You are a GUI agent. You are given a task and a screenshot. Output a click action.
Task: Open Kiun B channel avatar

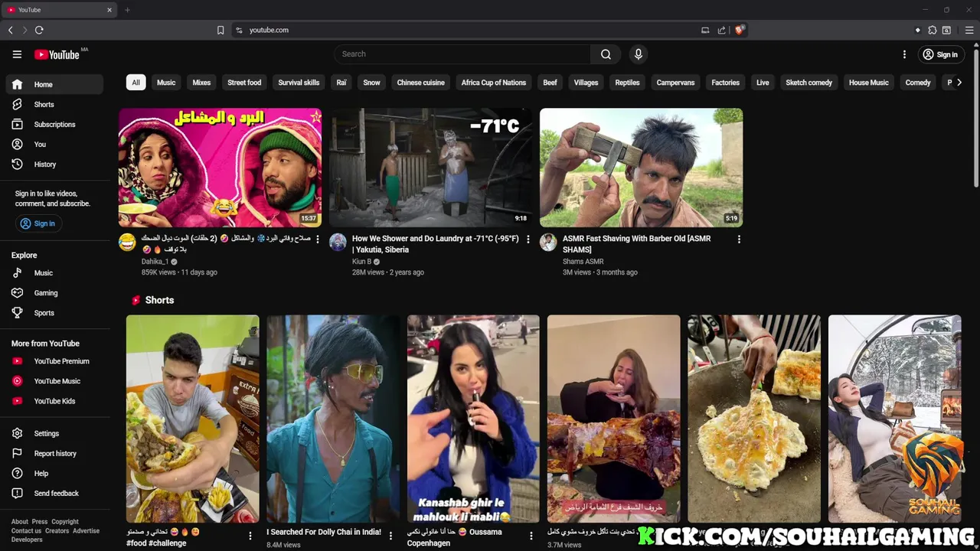(x=338, y=243)
